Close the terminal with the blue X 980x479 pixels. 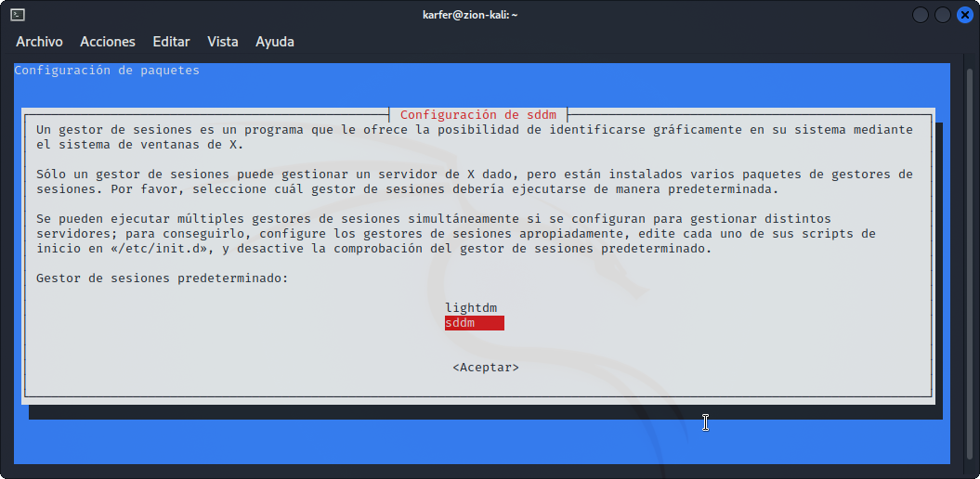click(964, 15)
